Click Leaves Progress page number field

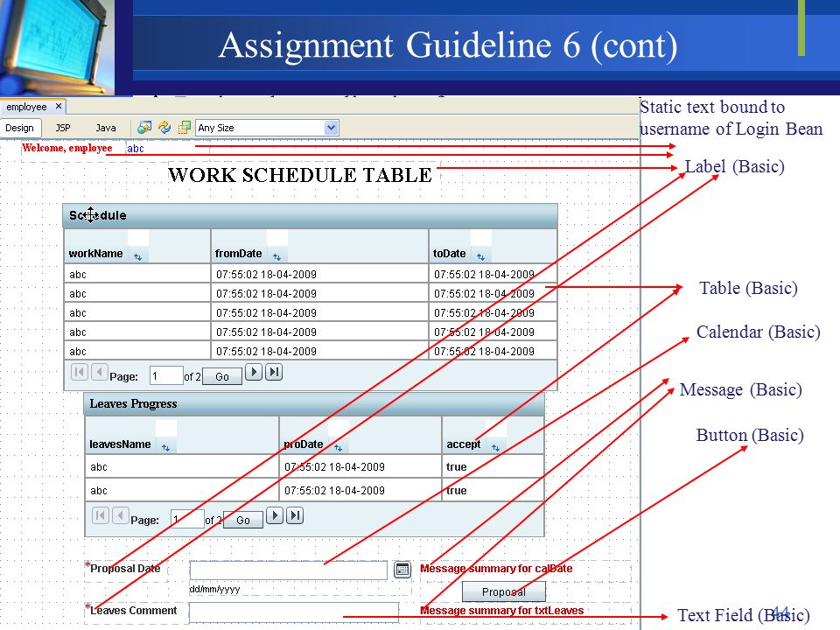187,519
